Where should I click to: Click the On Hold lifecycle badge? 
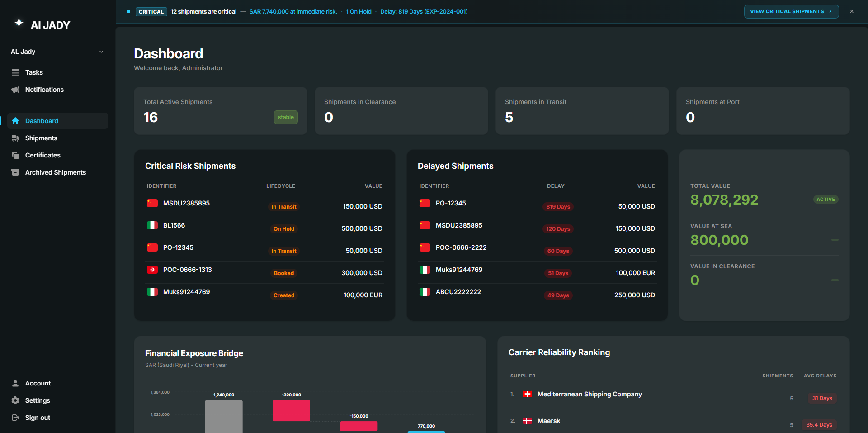pyautogui.click(x=284, y=229)
